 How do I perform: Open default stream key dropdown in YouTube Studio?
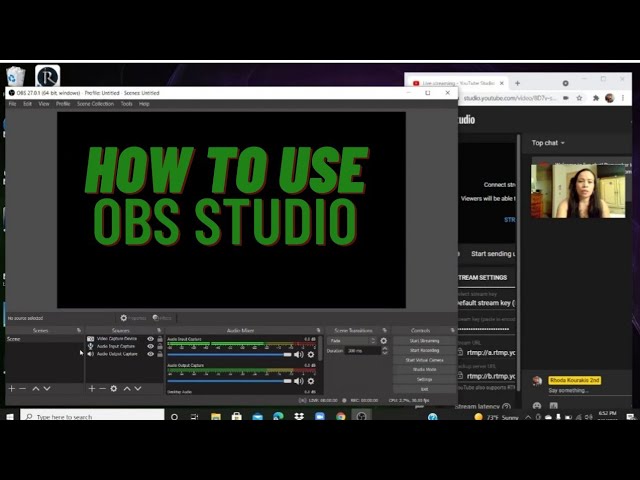click(x=486, y=303)
